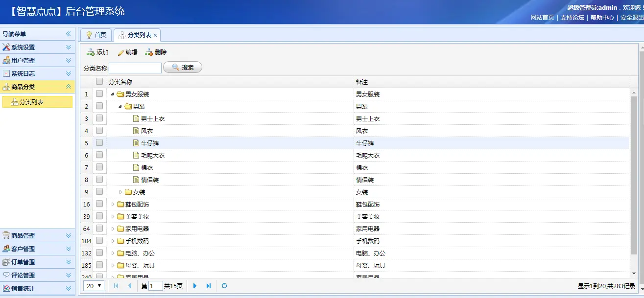This screenshot has height=298, width=644.
Task: Expand the 美容美妆 tree node
Action: pos(113,216)
